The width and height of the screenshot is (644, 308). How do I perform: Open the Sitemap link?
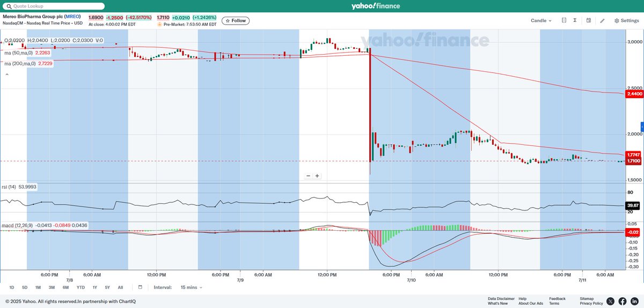click(x=587, y=298)
